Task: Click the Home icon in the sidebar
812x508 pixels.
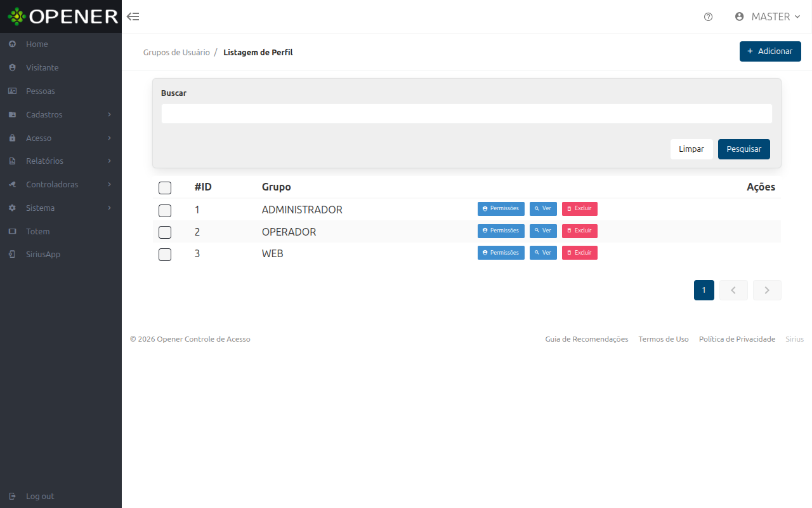Action: point(12,44)
